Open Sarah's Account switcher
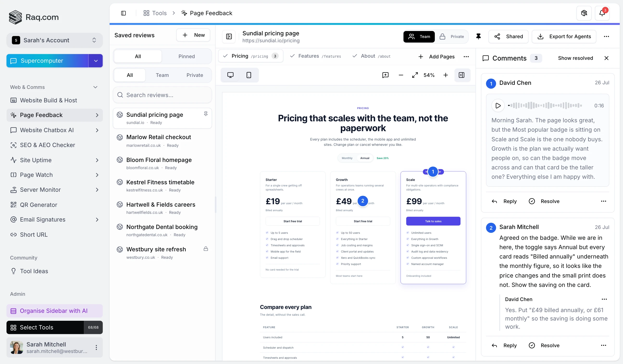The height and width of the screenshot is (364, 623). coord(54,40)
